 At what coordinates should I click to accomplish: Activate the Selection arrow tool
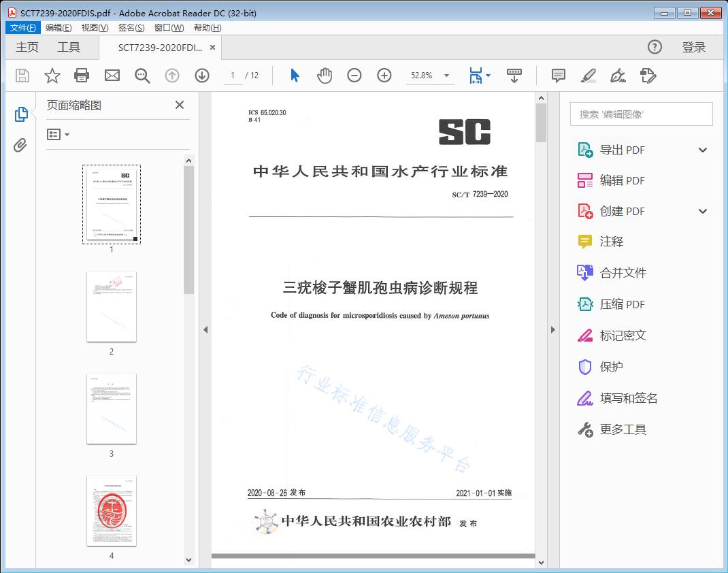point(295,76)
